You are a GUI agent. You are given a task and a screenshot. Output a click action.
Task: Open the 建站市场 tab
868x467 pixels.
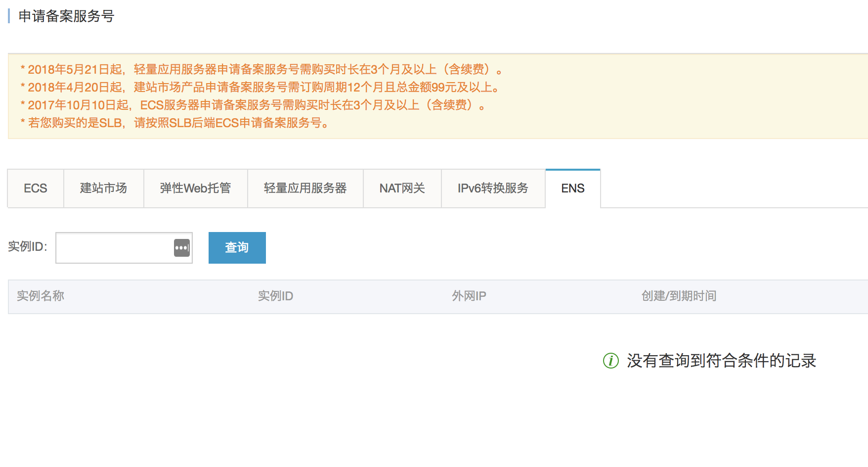[103, 188]
